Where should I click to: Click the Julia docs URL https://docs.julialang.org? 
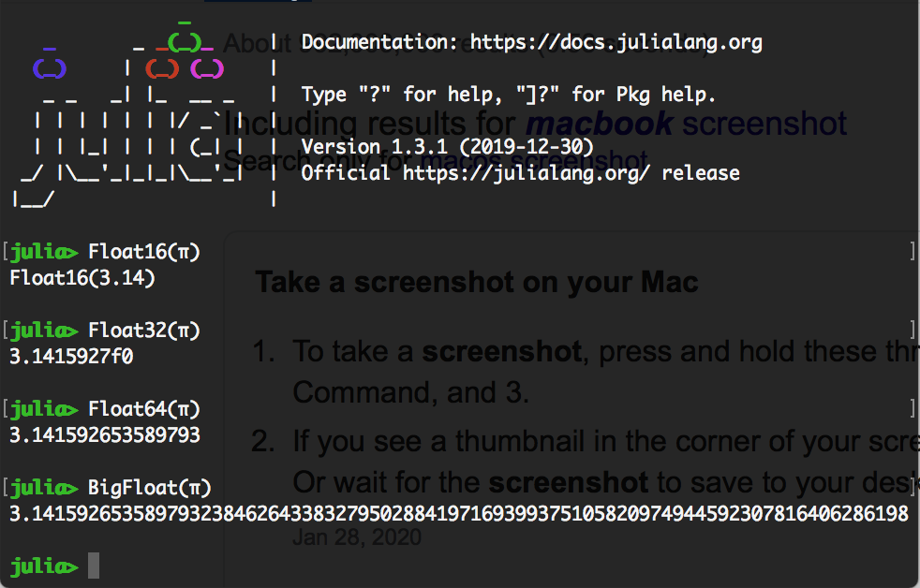coord(616,43)
